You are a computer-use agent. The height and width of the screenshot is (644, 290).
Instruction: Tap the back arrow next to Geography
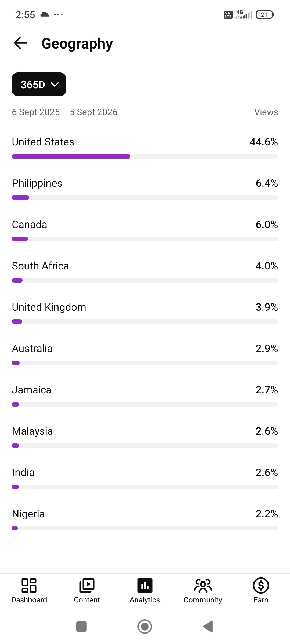(x=21, y=43)
